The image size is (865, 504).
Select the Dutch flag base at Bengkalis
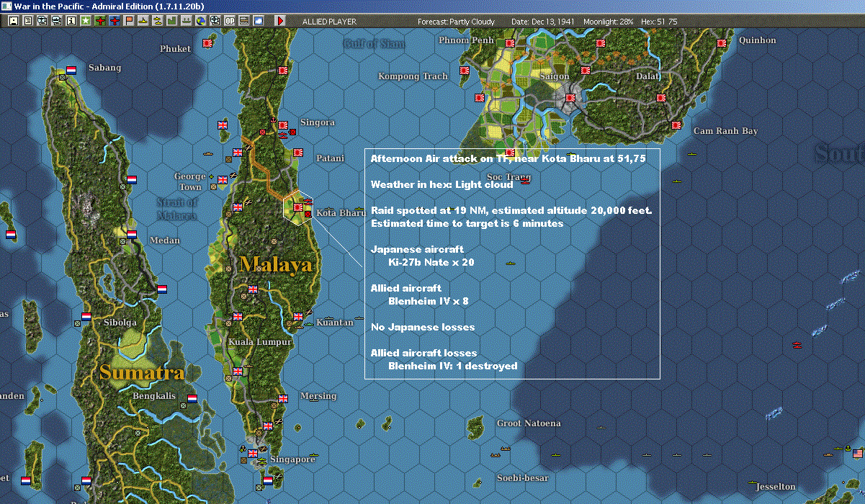[x=192, y=398]
